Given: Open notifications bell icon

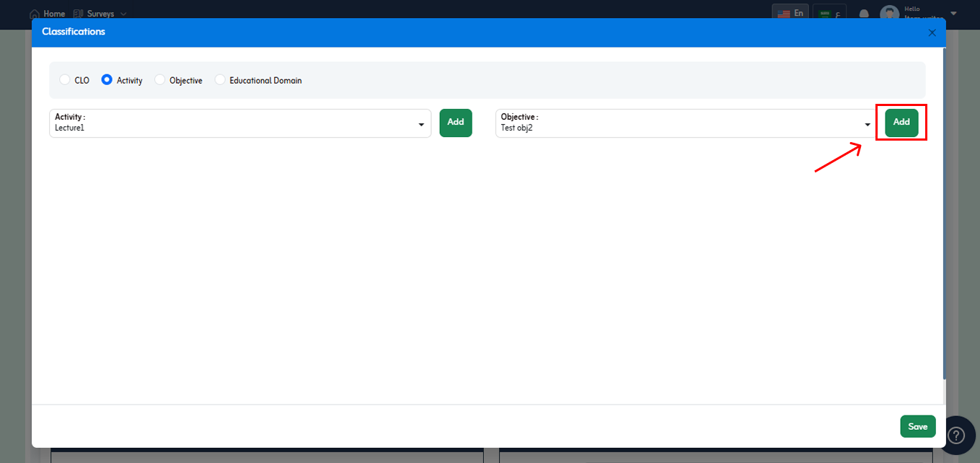Looking at the screenshot, I should click(864, 14).
